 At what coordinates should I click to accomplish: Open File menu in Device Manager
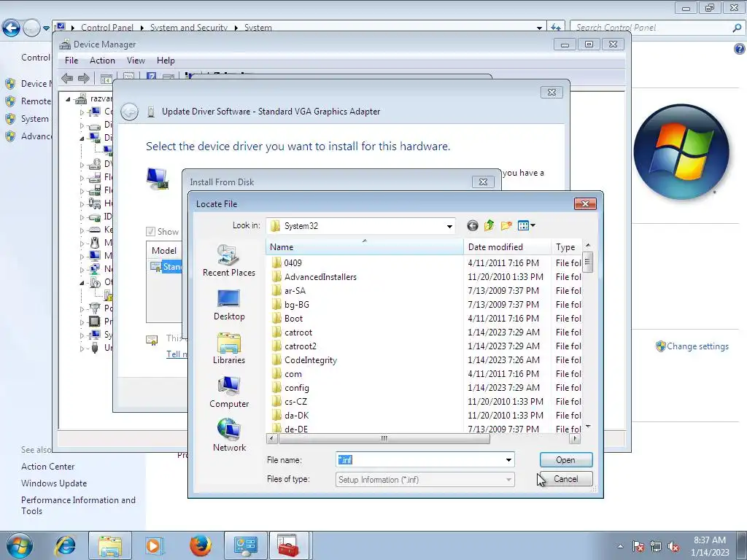[71, 61]
